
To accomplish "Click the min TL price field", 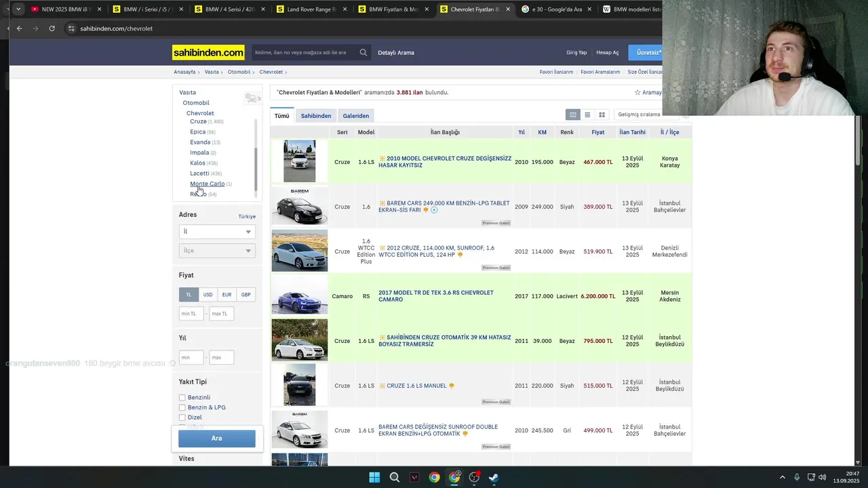I will pyautogui.click(x=191, y=314).
